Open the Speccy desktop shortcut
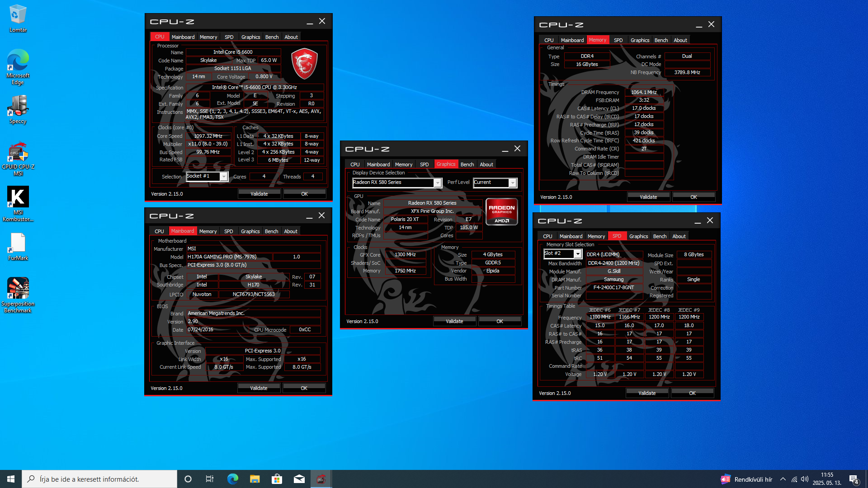Screen dimensions: 868x488 pos(18,110)
